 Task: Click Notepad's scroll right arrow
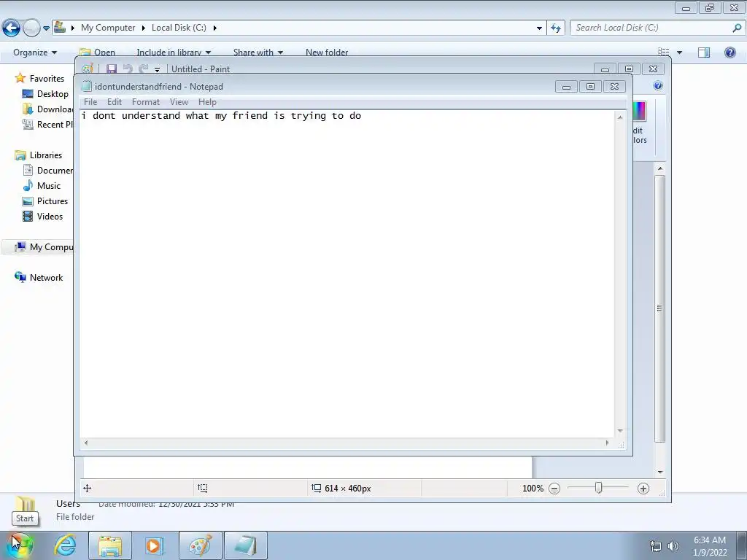[x=607, y=443]
